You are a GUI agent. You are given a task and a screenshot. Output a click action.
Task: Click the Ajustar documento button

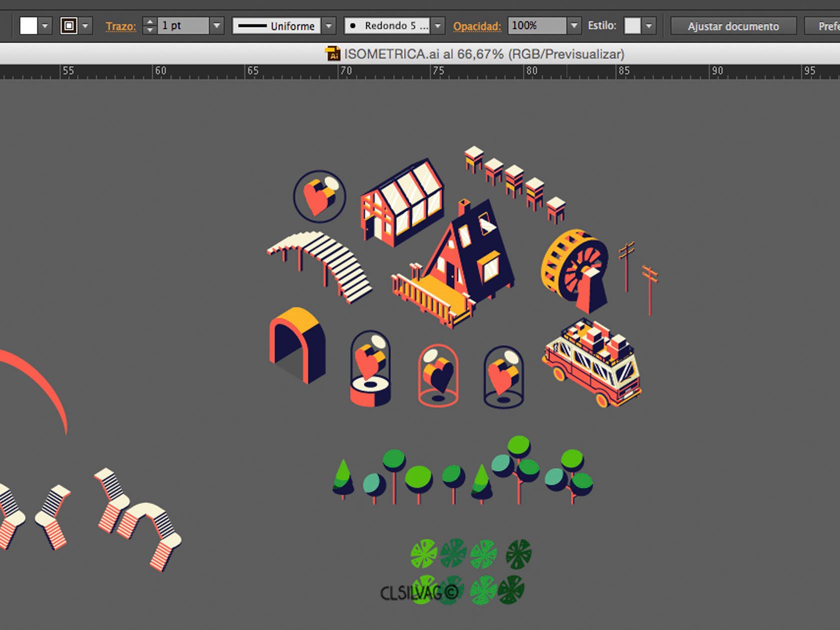click(733, 26)
